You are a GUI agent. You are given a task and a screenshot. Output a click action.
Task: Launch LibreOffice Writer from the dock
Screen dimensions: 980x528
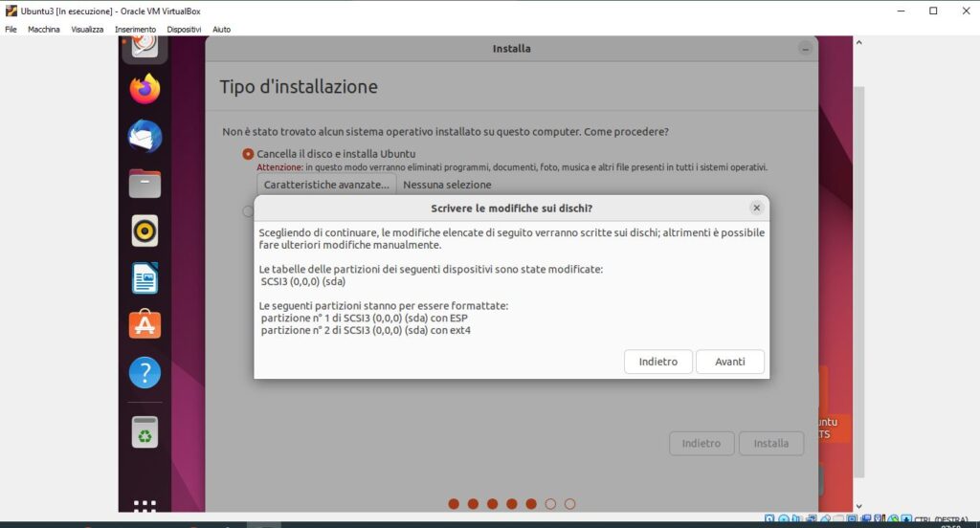[145, 278]
